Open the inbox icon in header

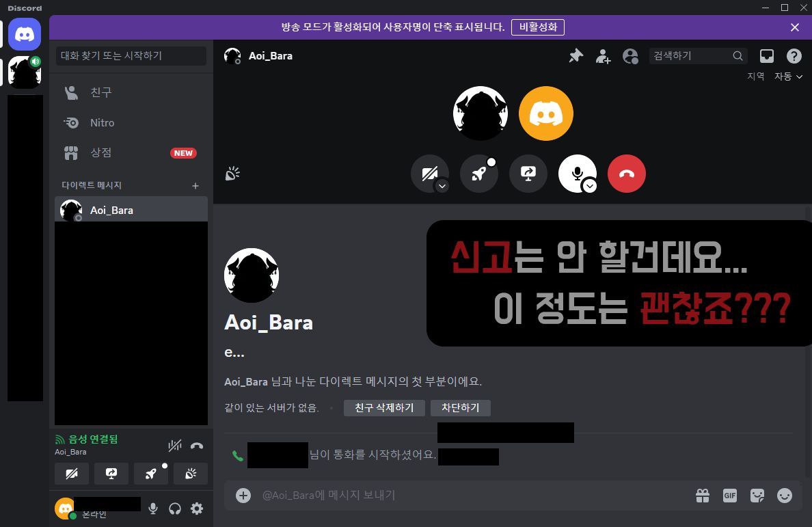767,56
